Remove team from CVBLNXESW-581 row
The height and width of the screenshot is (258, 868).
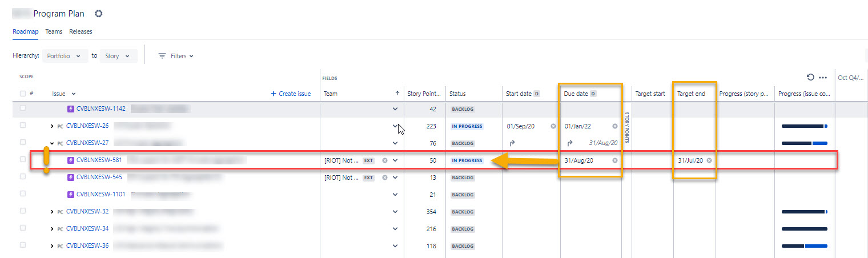[385, 160]
